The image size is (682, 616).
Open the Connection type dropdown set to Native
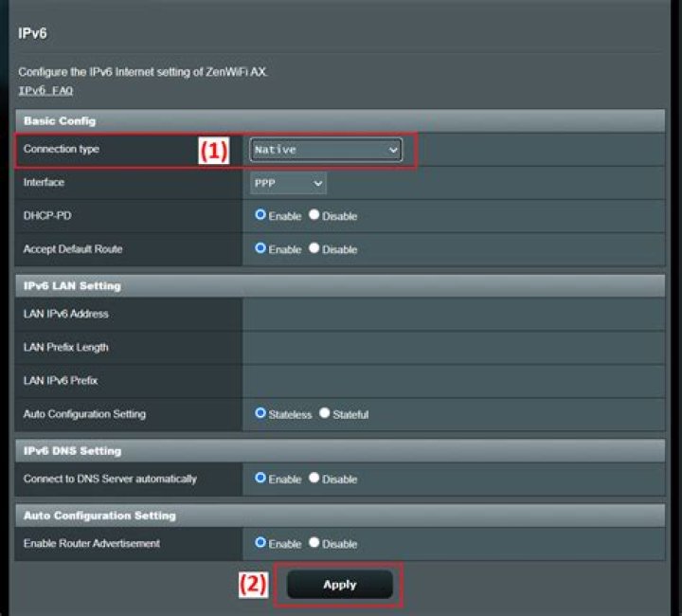pos(326,150)
